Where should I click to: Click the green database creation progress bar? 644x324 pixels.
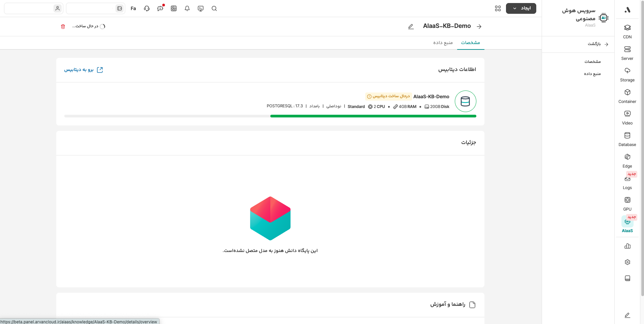373,116
